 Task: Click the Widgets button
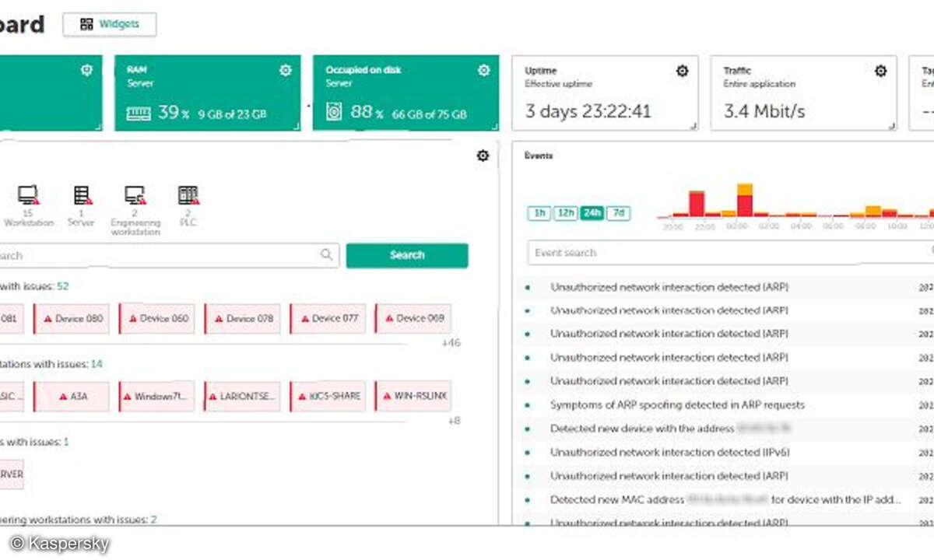pos(110,24)
